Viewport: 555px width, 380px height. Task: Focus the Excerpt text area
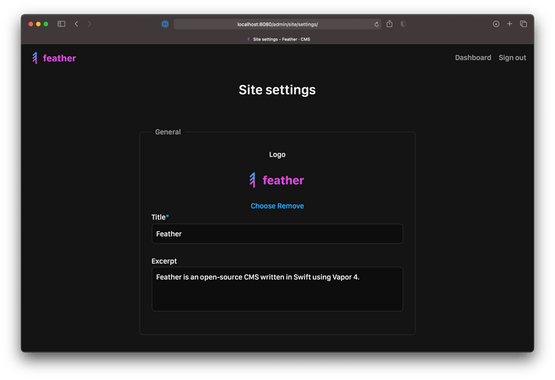pyautogui.click(x=277, y=289)
